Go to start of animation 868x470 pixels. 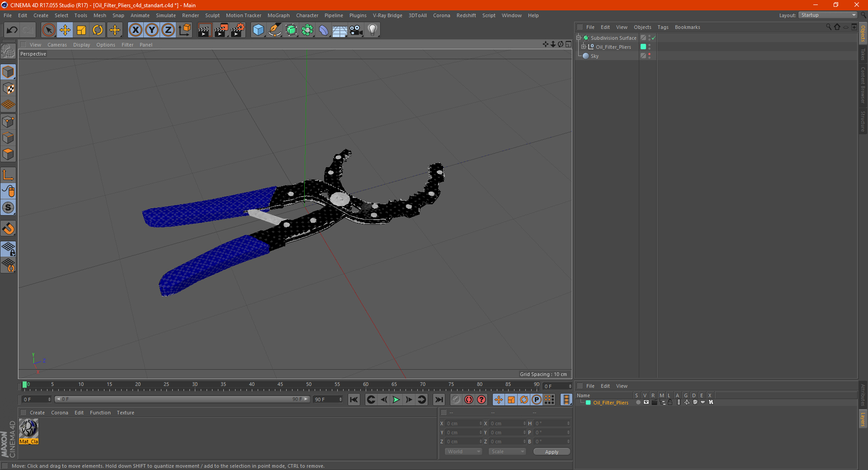[354, 399]
